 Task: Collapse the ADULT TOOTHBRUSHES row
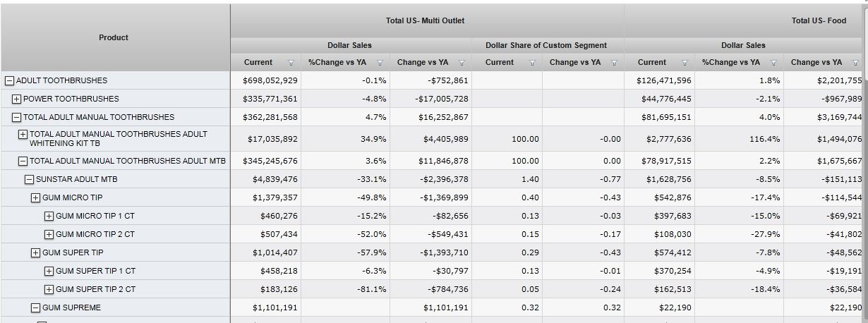(x=10, y=80)
